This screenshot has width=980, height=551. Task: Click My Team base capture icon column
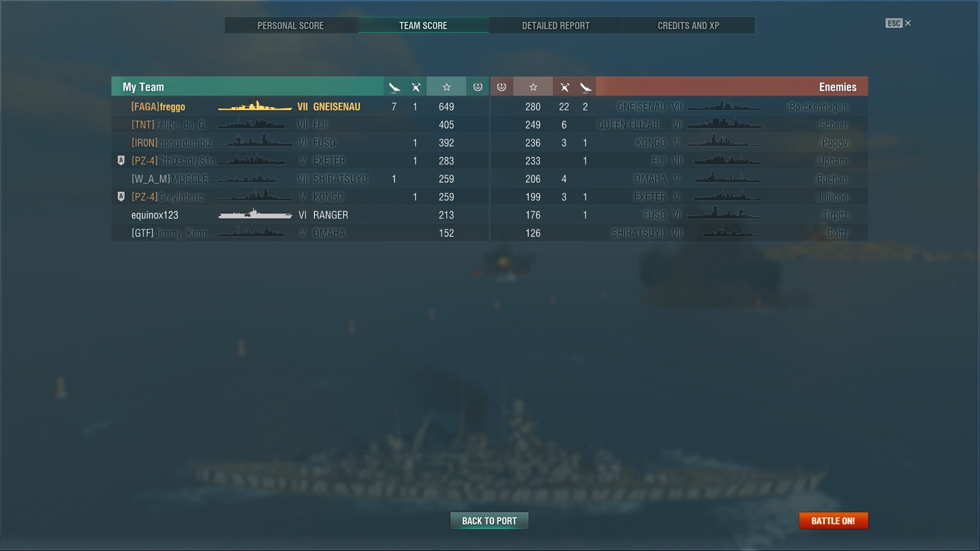click(x=478, y=87)
